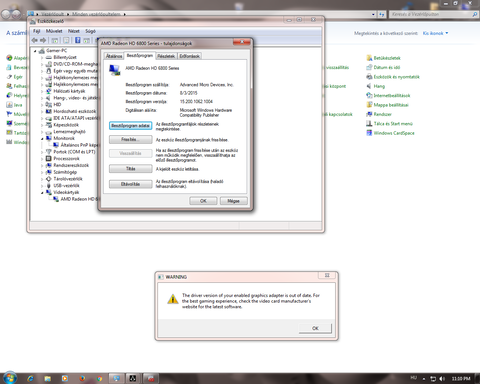Collapse the Videokártyák tree node
This screenshot has width=480, height=384.
click(42, 192)
